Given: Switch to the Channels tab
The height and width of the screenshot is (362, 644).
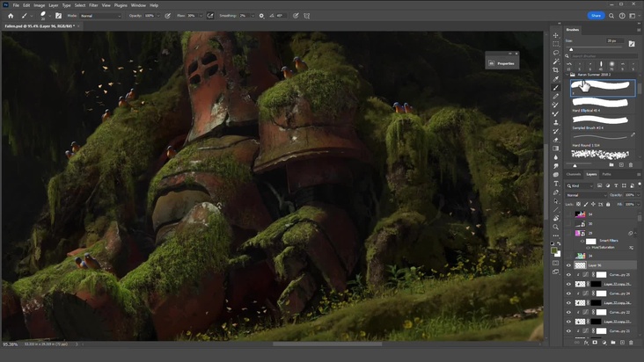Looking at the screenshot, I should pos(574,174).
